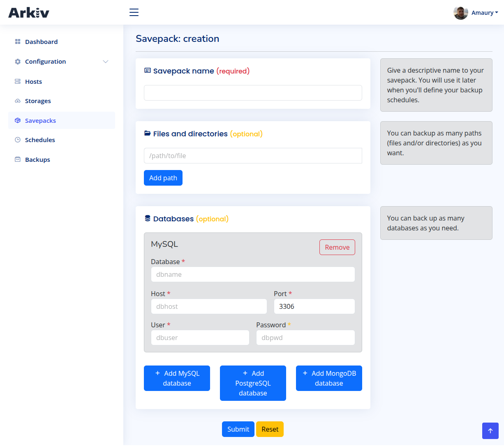Click Amaury's profile avatar
504x446 pixels.
(460, 13)
